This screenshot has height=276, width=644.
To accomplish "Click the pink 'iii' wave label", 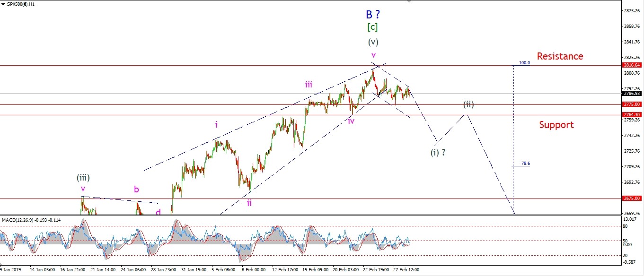I will click(x=309, y=85).
